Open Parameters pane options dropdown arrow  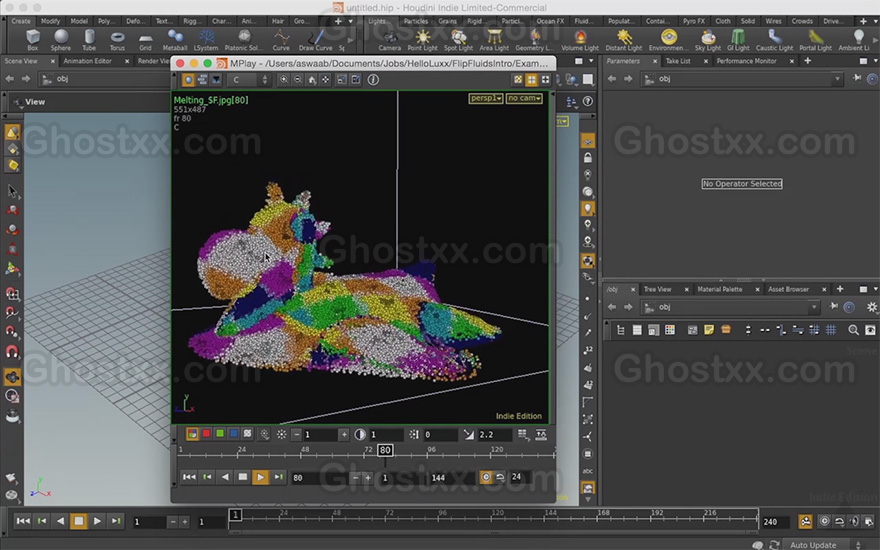(x=875, y=61)
